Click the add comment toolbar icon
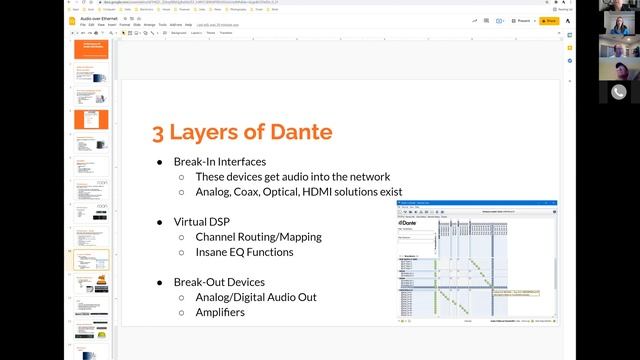Screen dimensions: 640x360 pyautogui.click(x=165, y=33)
